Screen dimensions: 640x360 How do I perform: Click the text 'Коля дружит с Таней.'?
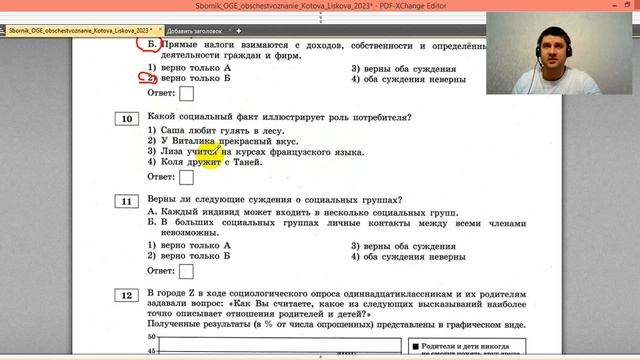click(211, 162)
